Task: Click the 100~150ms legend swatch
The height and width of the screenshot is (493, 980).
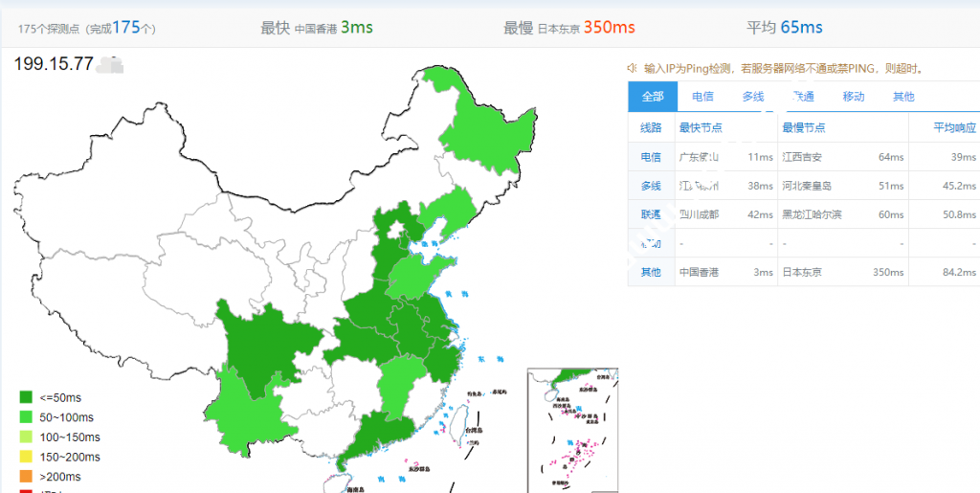Action: [26, 437]
